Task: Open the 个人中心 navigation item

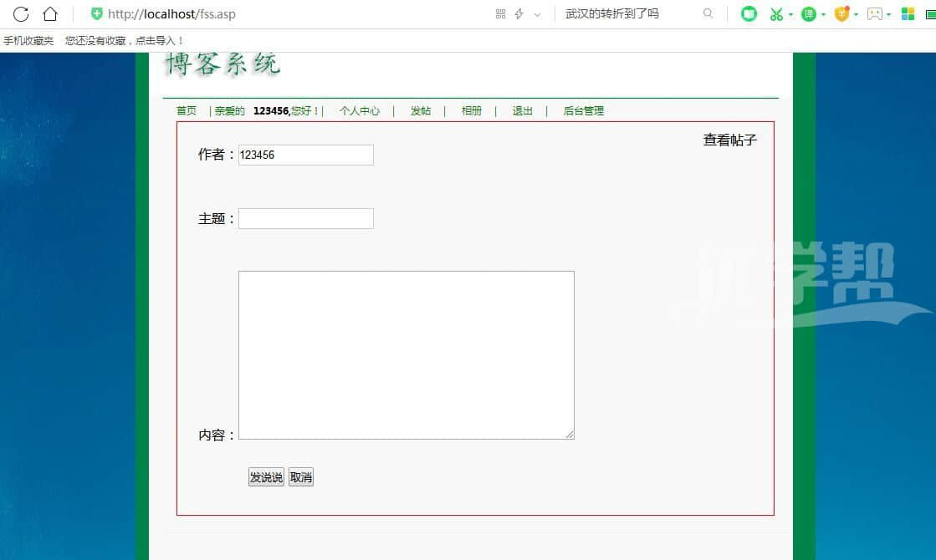Action: point(360,111)
